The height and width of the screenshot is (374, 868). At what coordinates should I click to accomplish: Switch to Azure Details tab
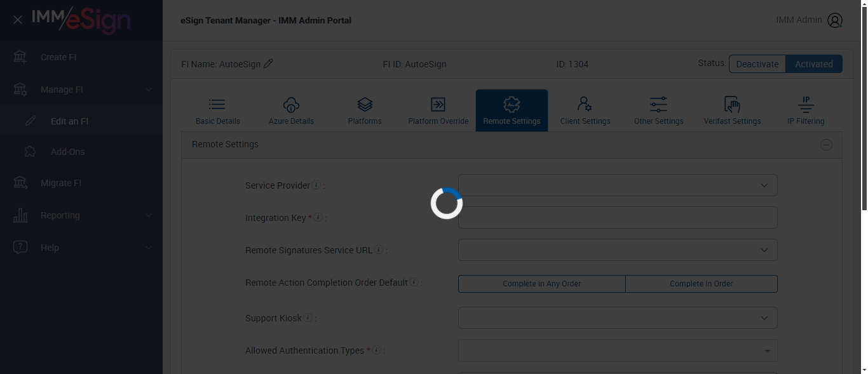pos(291,110)
